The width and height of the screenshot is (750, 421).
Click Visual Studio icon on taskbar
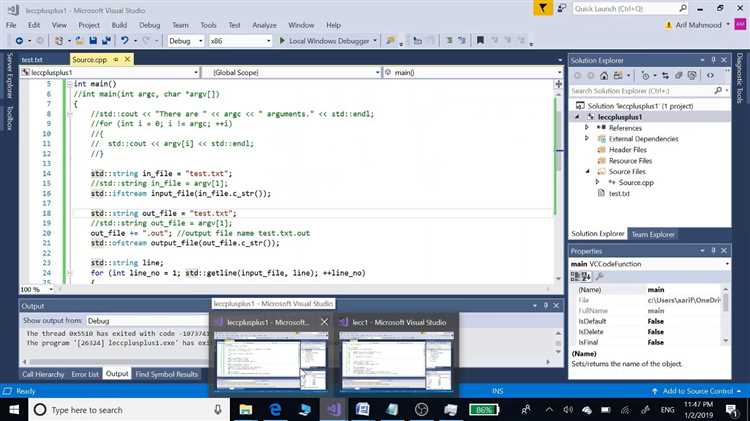tap(333, 410)
